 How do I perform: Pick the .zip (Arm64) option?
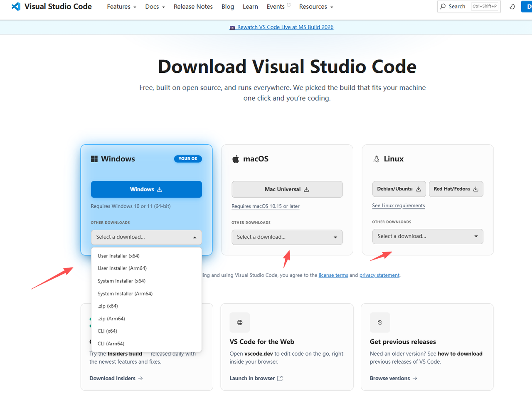(x=146, y=319)
